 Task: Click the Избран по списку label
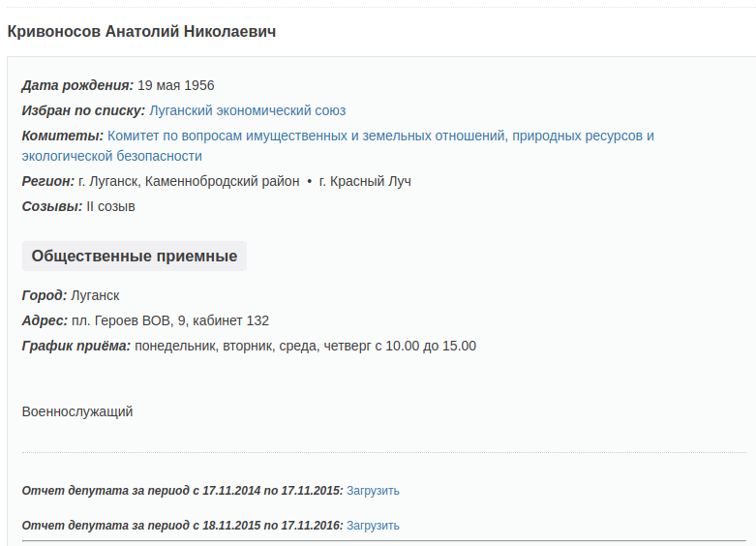tap(83, 110)
